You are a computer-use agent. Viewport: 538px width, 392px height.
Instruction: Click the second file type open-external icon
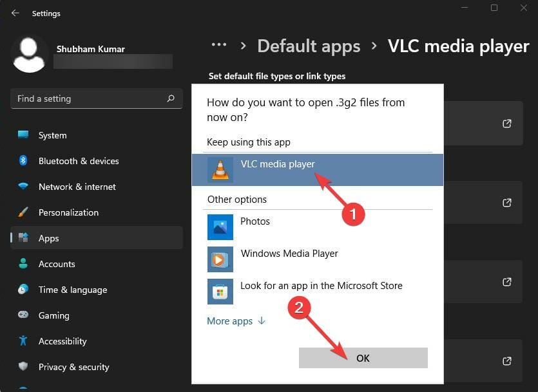(507, 203)
